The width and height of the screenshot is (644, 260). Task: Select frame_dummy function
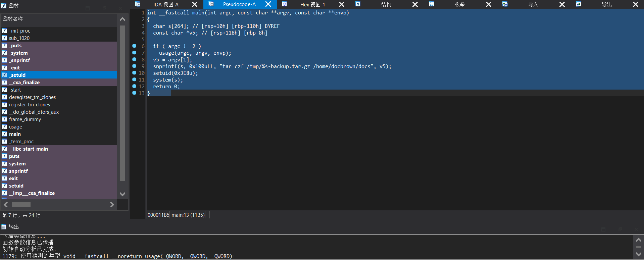(59, 119)
